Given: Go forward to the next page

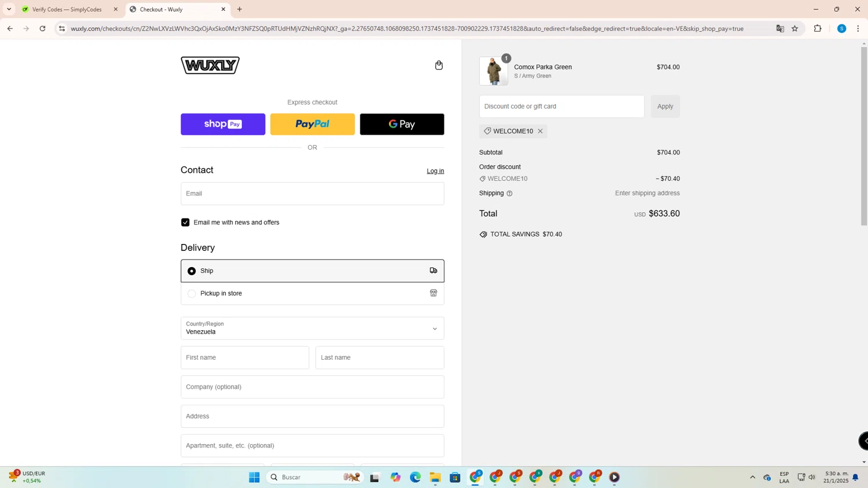Looking at the screenshot, I should coord(26,28).
